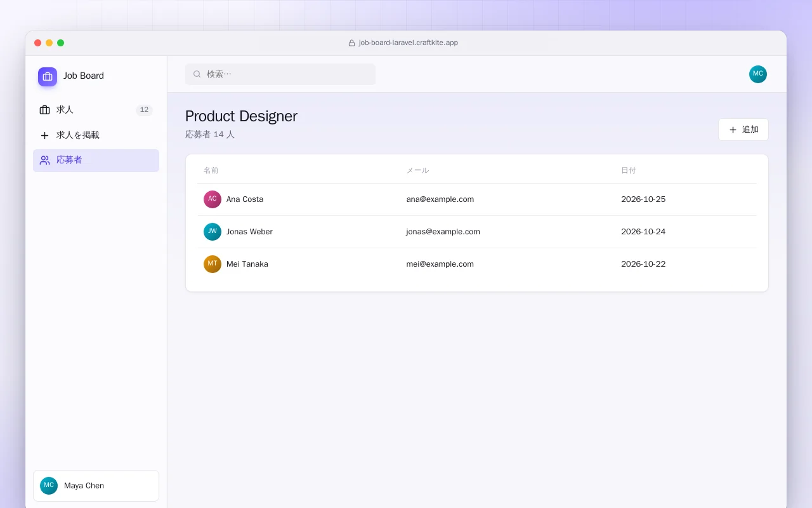Click Ana Costa's AC avatar

pyautogui.click(x=213, y=199)
